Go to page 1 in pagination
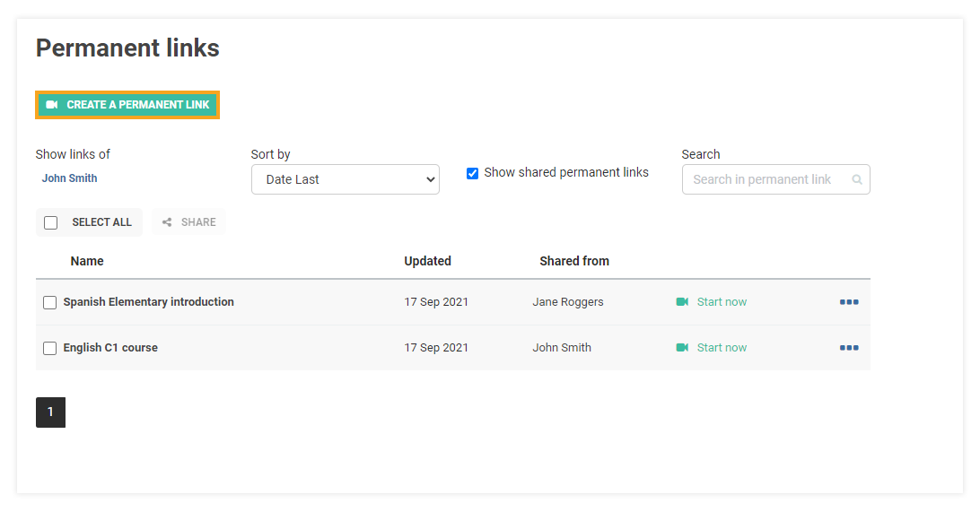Viewport: 980px width, 512px height. [50, 412]
